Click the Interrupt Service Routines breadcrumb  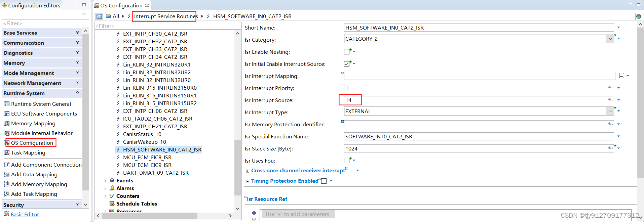click(x=166, y=16)
